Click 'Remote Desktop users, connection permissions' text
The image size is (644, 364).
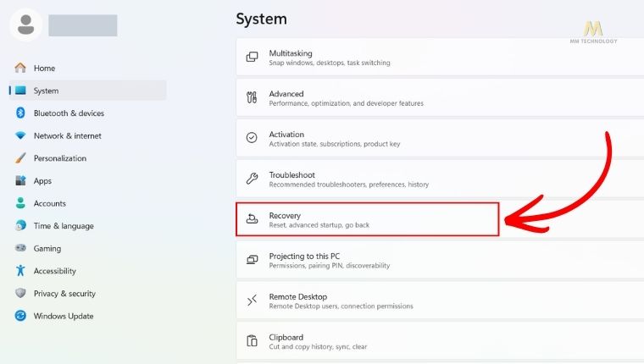341,306
